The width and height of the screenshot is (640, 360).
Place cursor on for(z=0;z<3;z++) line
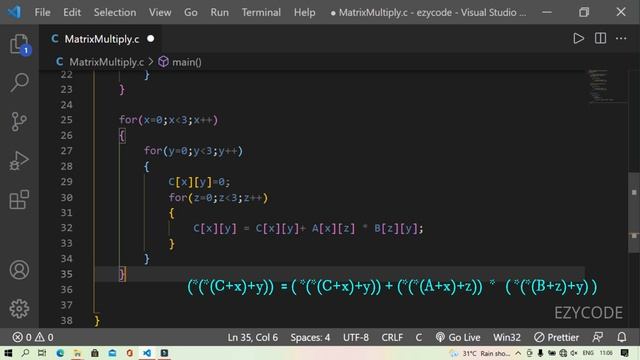pos(218,198)
